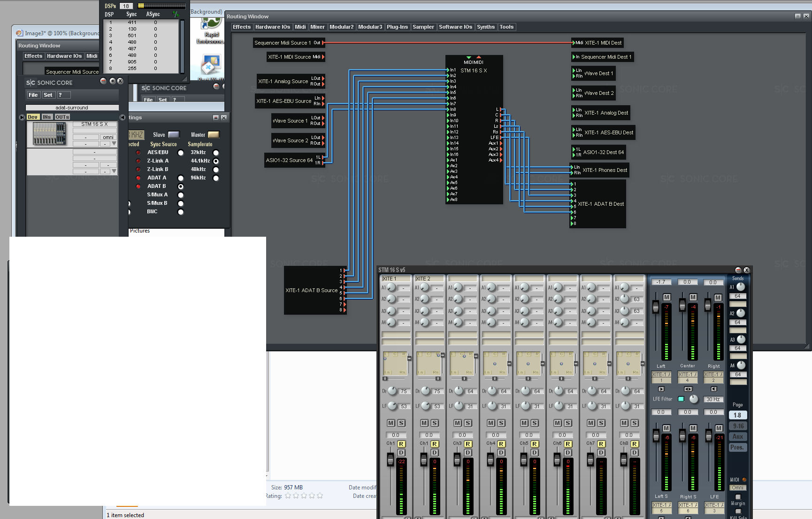Open the Aux page in mixer

(x=738, y=437)
